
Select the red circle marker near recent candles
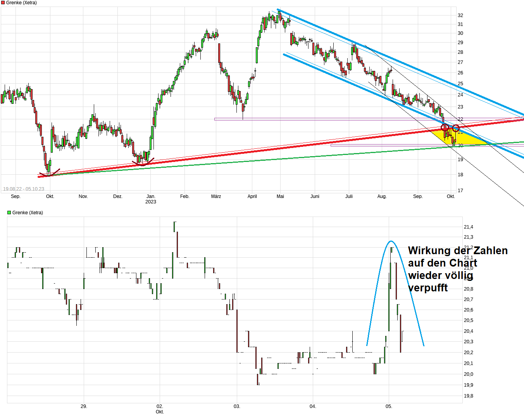(x=444, y=127)
